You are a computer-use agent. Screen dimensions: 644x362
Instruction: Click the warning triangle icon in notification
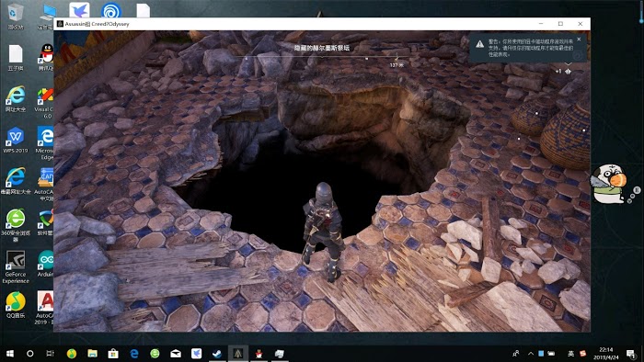tap(479, 44)
